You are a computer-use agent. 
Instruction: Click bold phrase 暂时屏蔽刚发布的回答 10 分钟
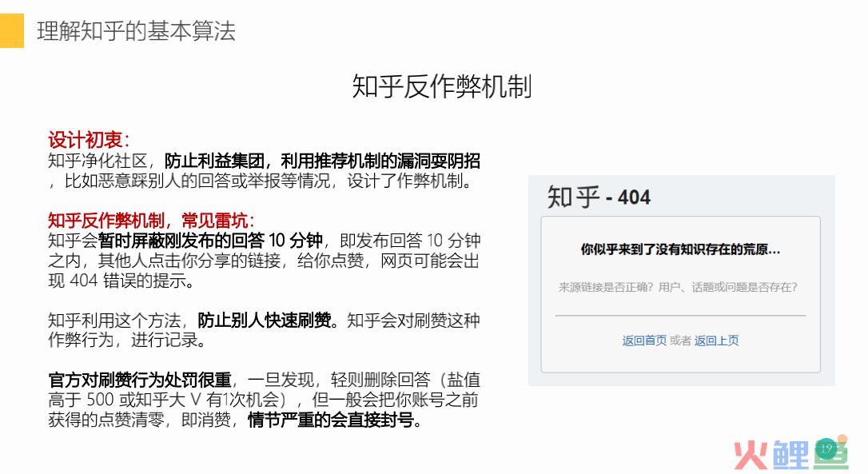[210, 241]
